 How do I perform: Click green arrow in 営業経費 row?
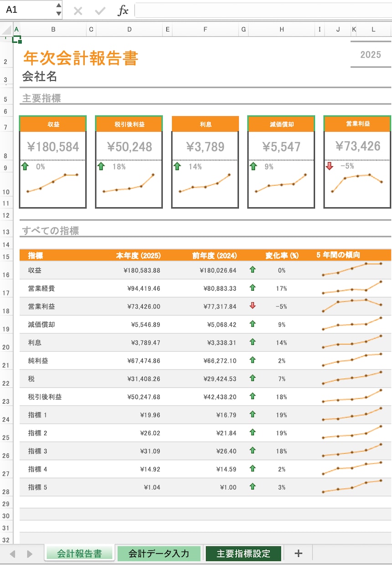[x=253, y=288]
